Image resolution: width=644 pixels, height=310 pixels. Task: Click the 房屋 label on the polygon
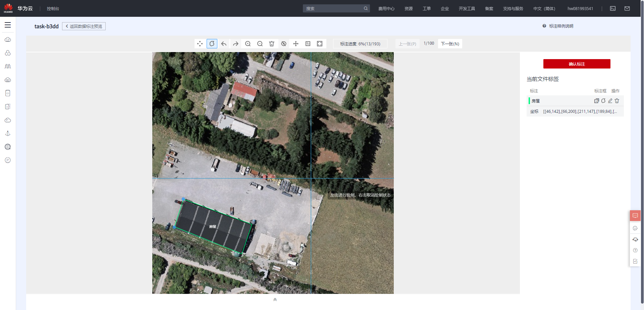click(x=213, y=227)
